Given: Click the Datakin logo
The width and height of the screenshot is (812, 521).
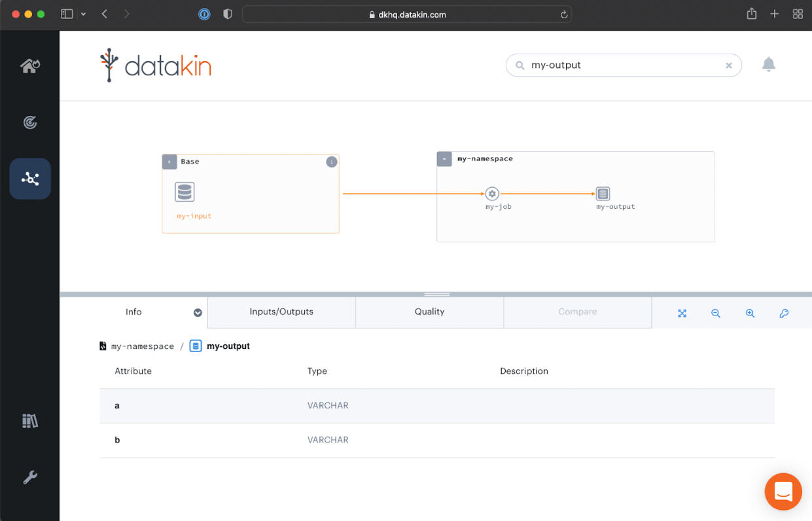Looking at the screenshot, I should 155,65.
